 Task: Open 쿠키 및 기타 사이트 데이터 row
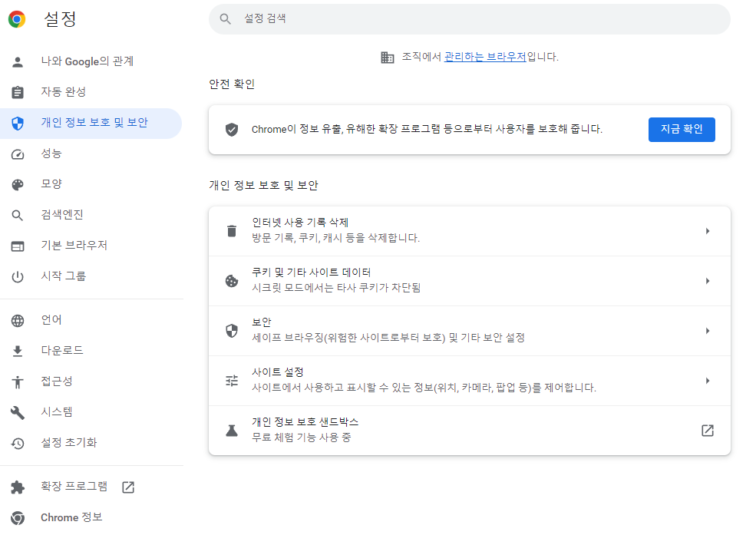click(470, 281)
